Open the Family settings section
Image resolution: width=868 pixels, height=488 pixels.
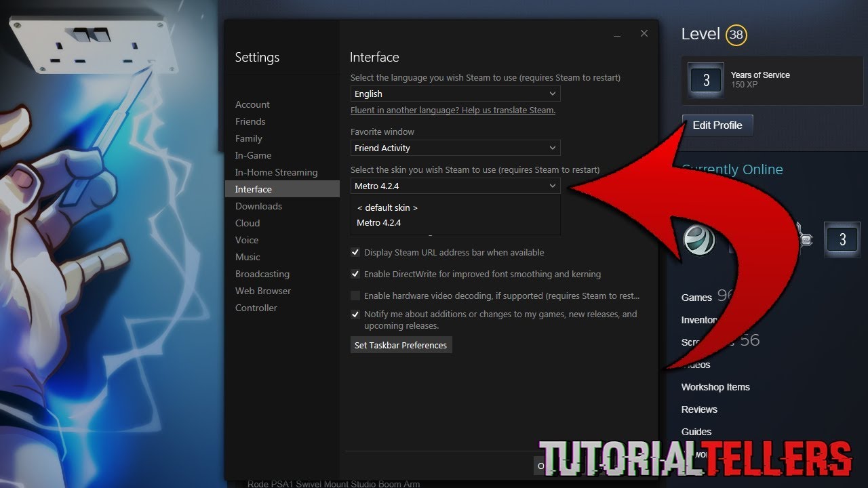coord(248,138)
